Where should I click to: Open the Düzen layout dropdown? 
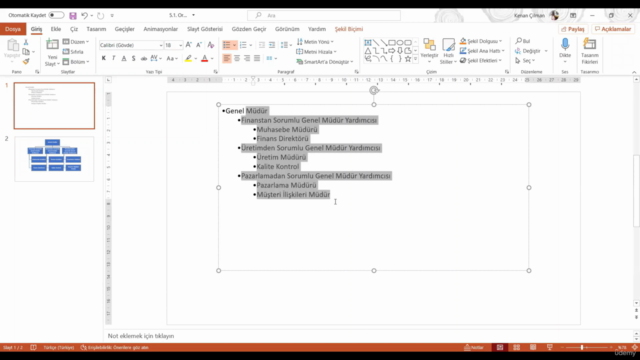click(x=76, y=42)
